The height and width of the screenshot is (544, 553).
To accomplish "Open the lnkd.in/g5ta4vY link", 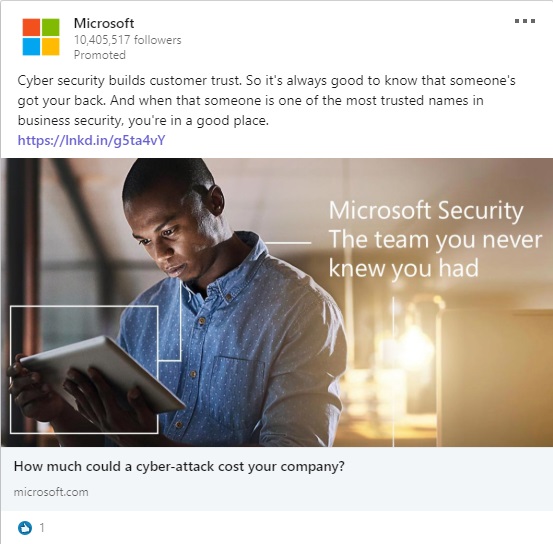I will (91, 140).
